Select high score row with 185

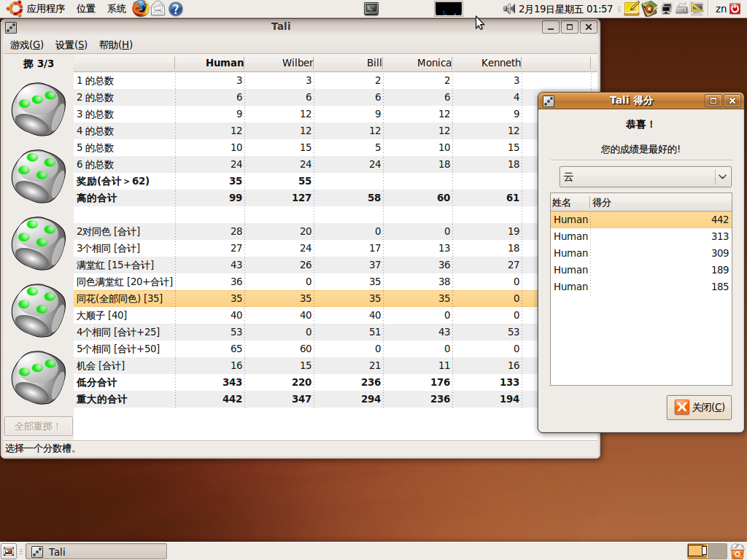point(640,286)
